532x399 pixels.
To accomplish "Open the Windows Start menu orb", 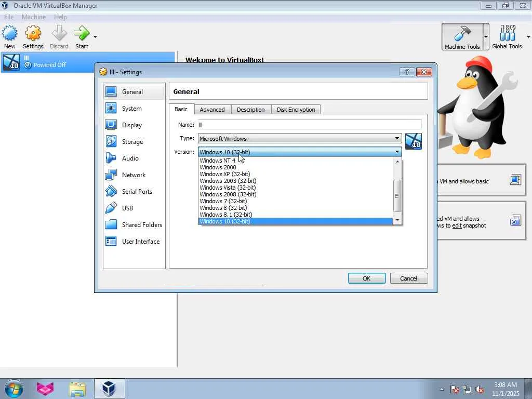I will click(x=14, y=389).
